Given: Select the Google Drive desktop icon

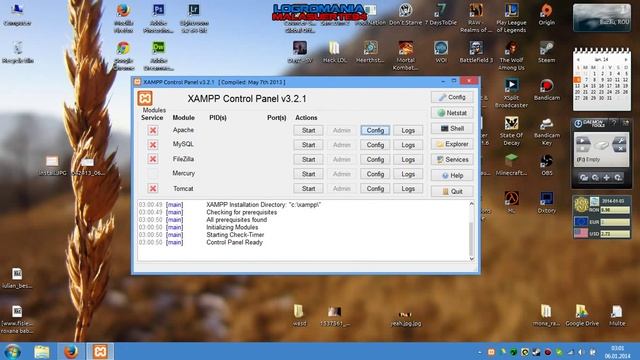Looking at the screenshot, I should point(582,316).
